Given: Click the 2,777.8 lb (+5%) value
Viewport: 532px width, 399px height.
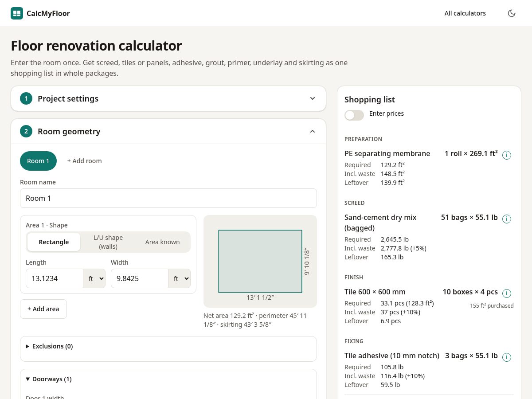Looking at the screenshot, I should (x=403, y=248).
